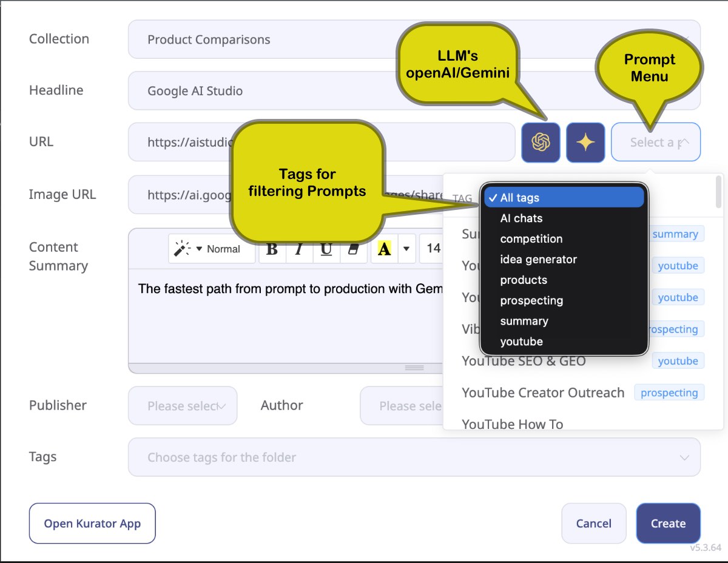Filter prompts by competition tag

(564, 239)
